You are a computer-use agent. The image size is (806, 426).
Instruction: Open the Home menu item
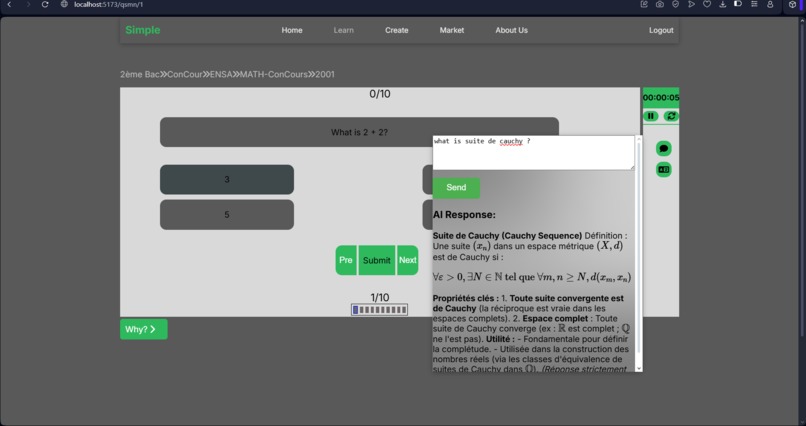(292, 30)
